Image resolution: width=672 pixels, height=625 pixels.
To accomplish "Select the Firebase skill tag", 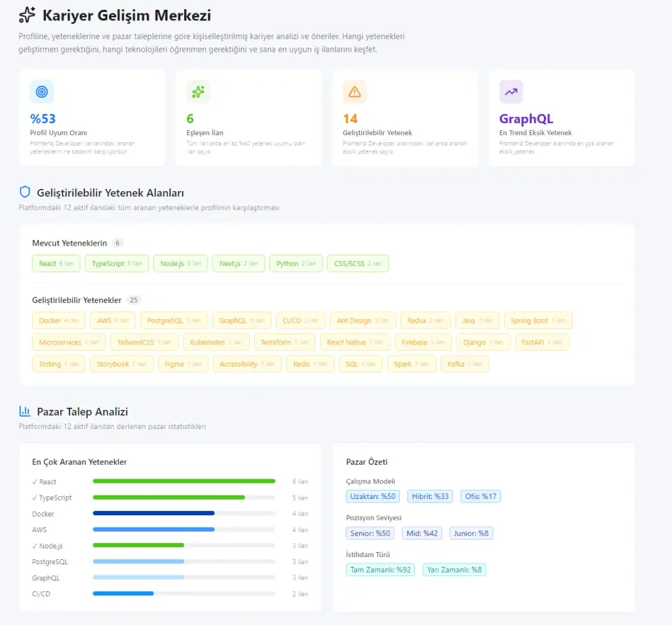I will pyautogui.click(x=423, y=342).
